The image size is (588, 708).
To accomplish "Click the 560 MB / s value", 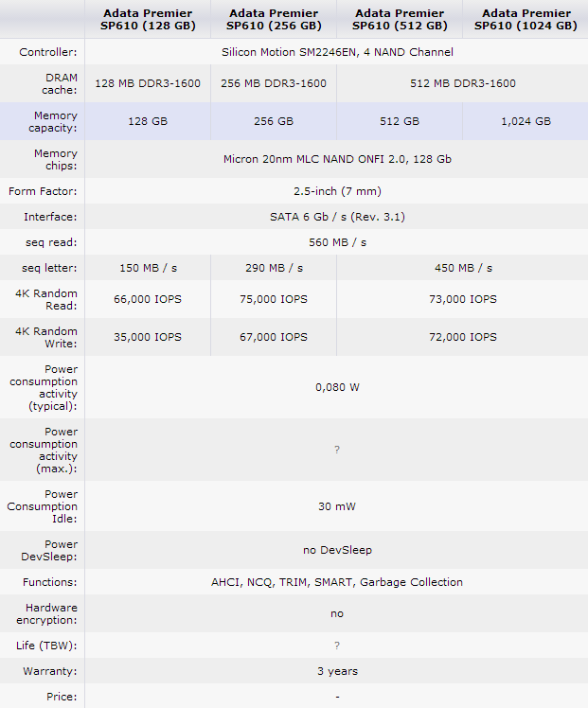I will 337,242.
